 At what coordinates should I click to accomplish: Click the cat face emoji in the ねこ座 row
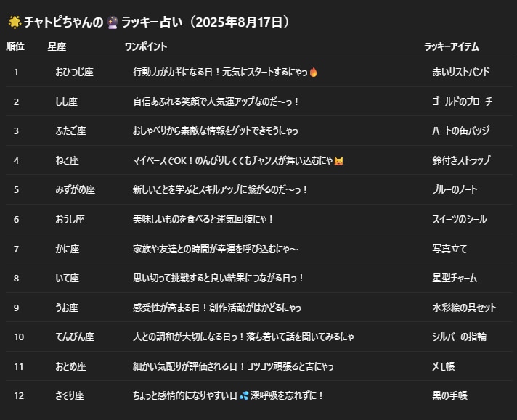[x=338, y=160]
